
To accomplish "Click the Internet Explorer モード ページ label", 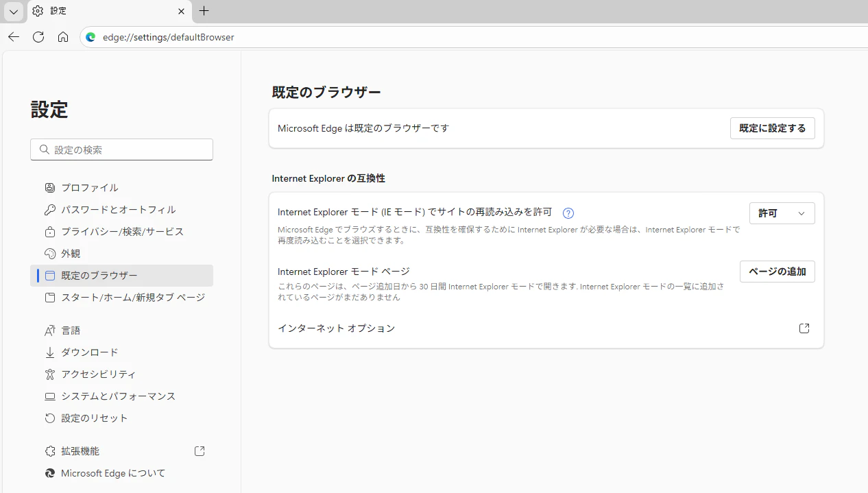I will (x=343, y=272).
